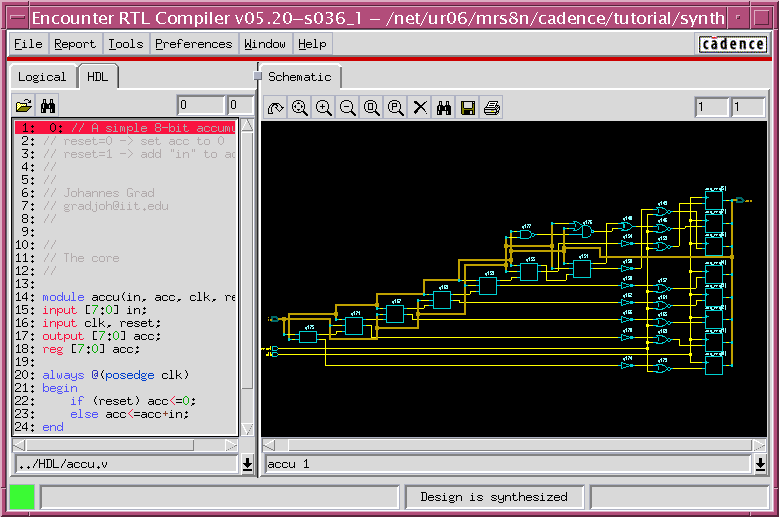Expand the ../HDL/accu.v file dropdown

point(247,464)
